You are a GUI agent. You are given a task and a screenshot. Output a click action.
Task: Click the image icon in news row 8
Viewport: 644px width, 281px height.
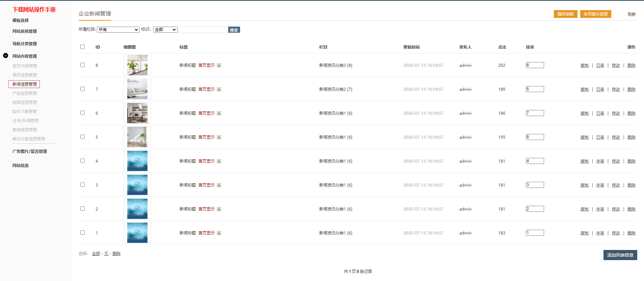coord(219,65)
